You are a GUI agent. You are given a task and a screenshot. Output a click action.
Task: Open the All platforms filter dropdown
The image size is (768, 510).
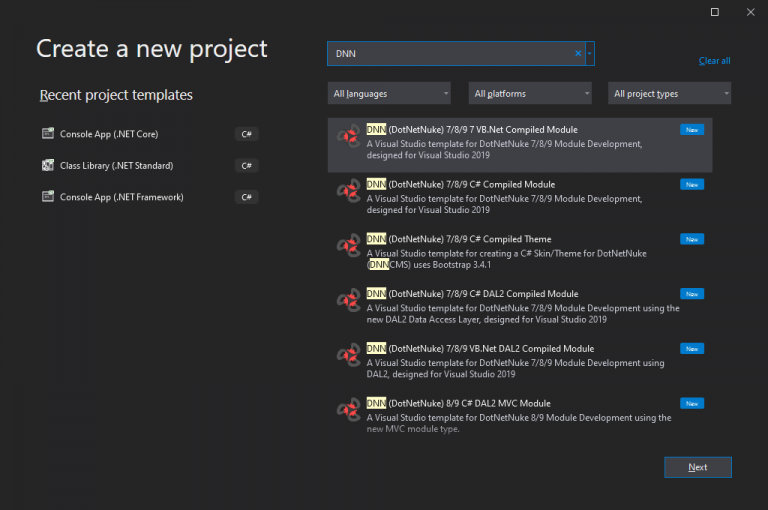pos(530,93)
